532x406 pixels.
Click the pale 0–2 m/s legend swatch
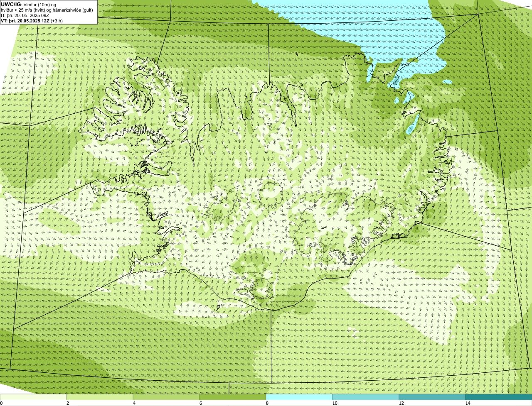point(33,397)
